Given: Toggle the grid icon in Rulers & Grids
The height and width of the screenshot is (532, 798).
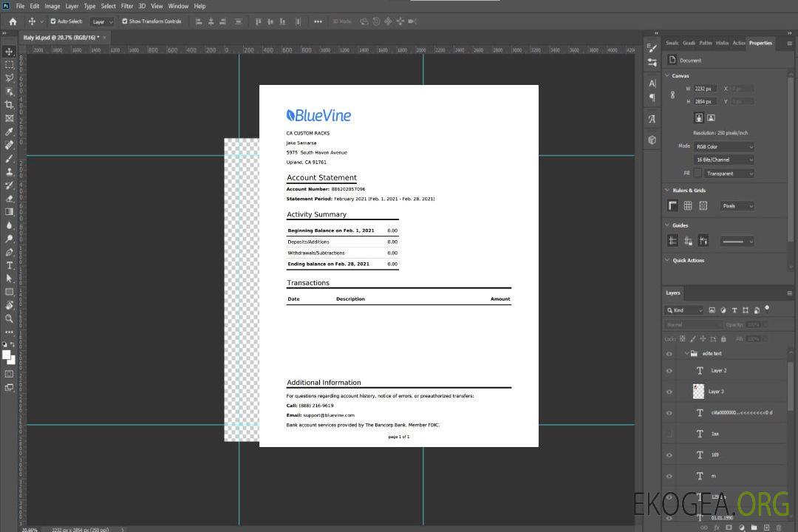Looking at the screenshot, I should (x=688, y=205).
